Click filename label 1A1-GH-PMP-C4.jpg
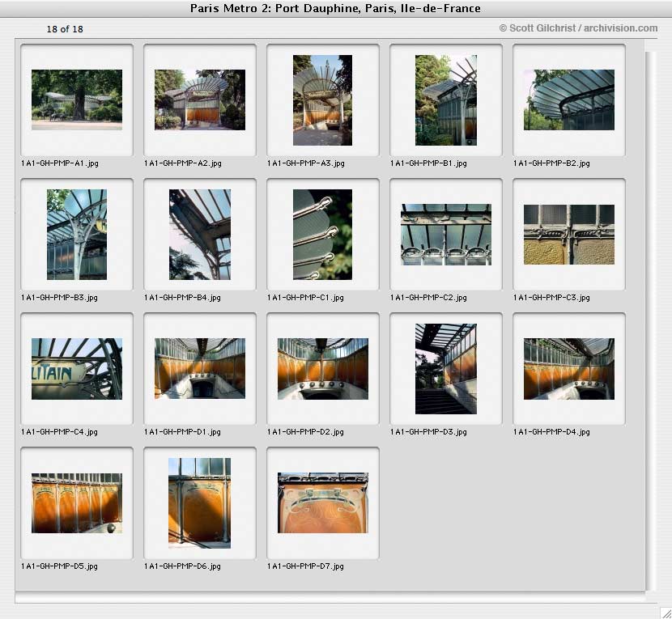672x619 pixels. point(60,432)
